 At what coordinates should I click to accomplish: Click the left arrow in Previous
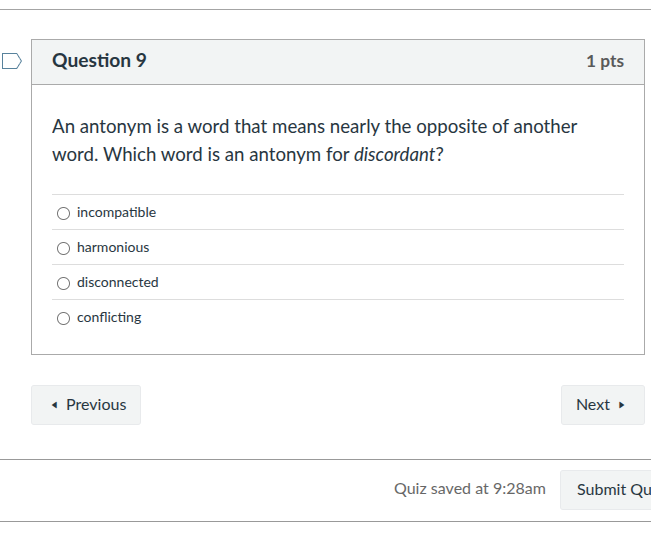point(54,405)
